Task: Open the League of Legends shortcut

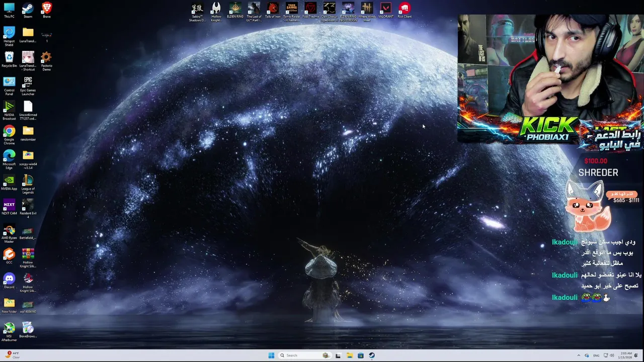Action: [x=28, y=185]
